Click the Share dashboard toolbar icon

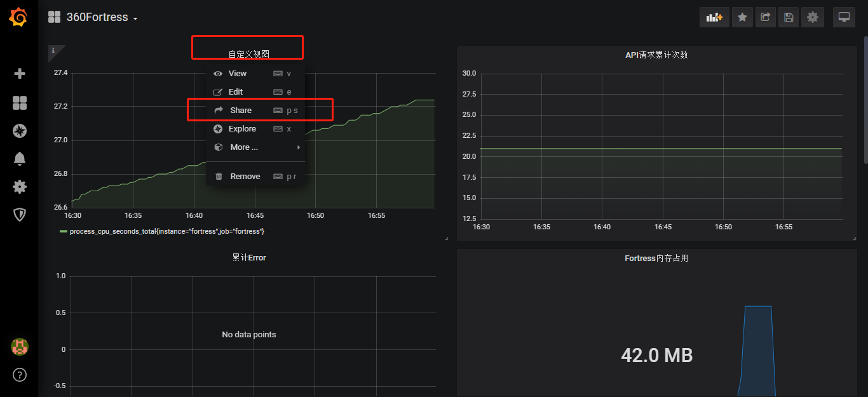(x=765, y=17)
